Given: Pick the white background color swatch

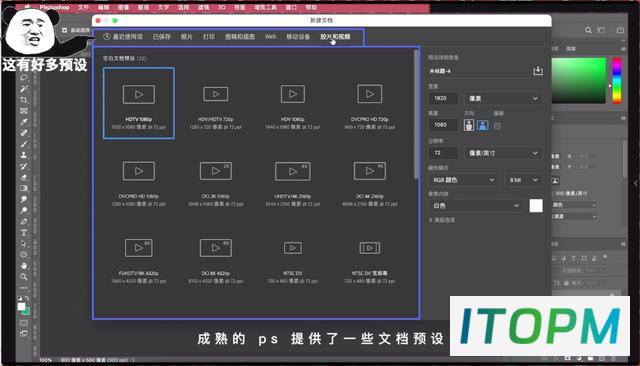Looking at the screenshot, I should (536, 206).
